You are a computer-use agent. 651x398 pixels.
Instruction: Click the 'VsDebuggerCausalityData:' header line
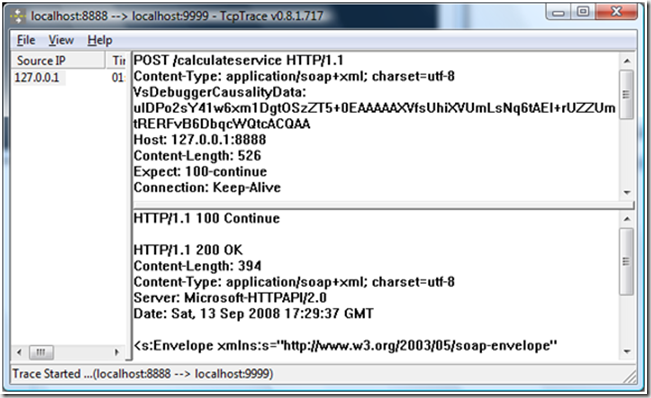tap(220, 92)
